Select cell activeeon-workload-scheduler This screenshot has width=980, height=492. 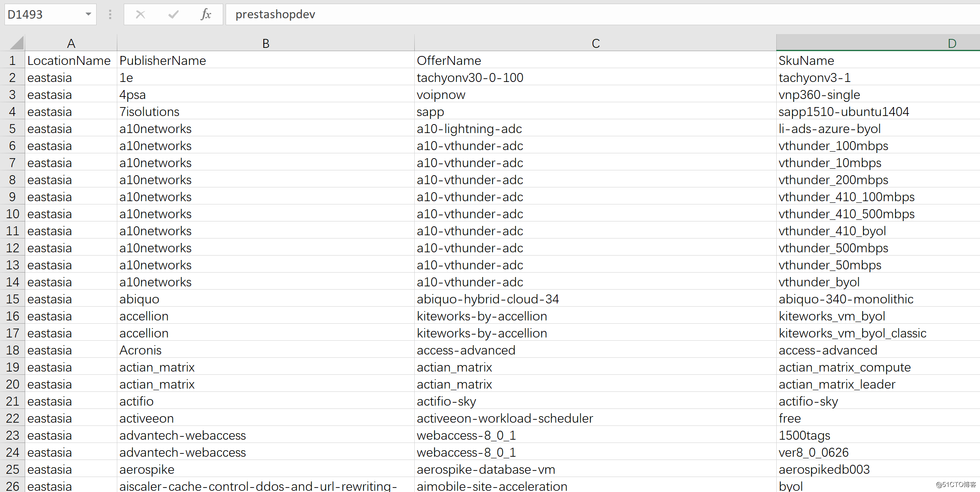point(595,418)
